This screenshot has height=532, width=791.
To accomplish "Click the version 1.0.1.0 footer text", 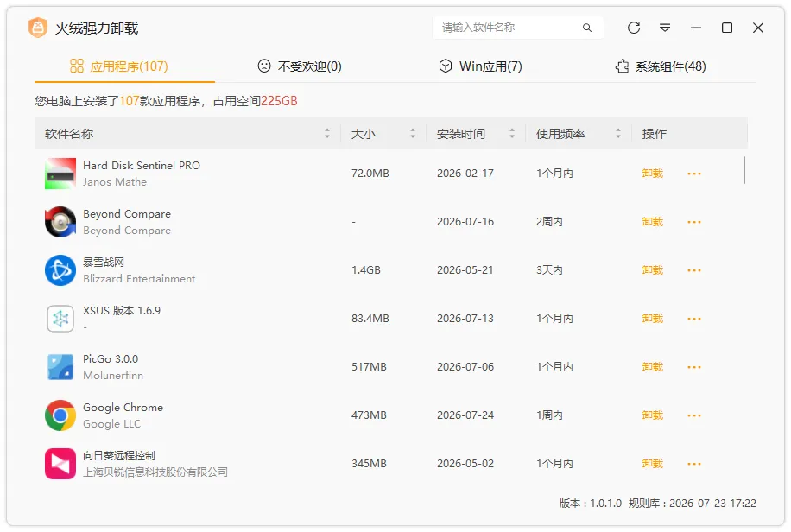I will [590, 503].
